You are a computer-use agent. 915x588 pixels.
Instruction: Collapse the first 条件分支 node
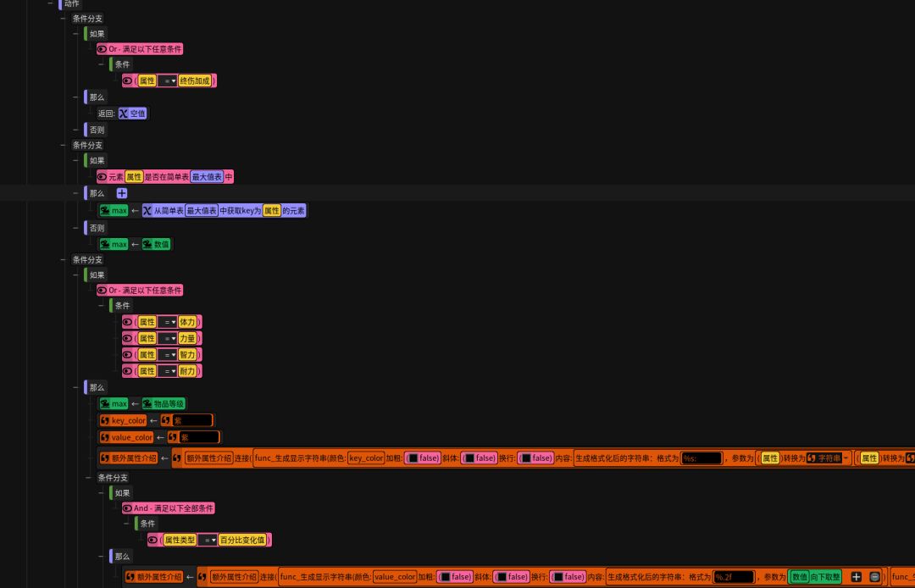[63, 19]
